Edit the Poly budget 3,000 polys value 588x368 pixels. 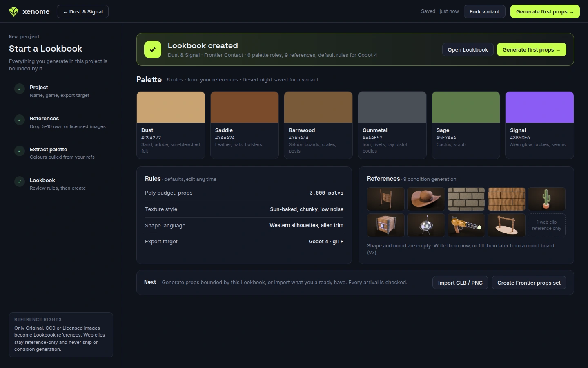click(x=326, y=193)
